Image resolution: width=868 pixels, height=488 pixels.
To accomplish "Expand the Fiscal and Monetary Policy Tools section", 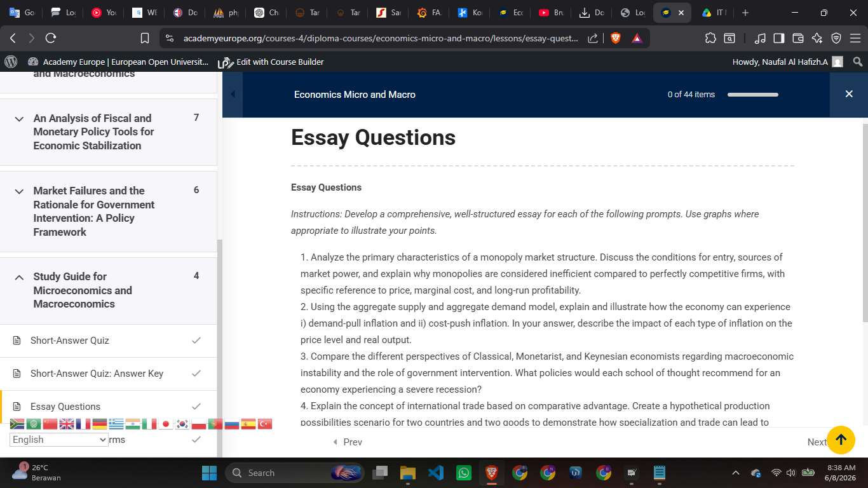I will tap(109, 132).
